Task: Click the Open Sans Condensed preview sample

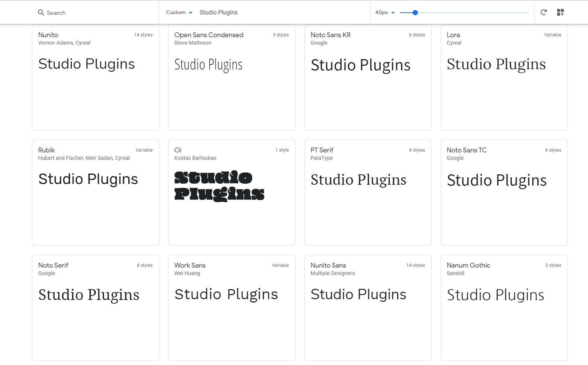Action: tap(208, 65)
